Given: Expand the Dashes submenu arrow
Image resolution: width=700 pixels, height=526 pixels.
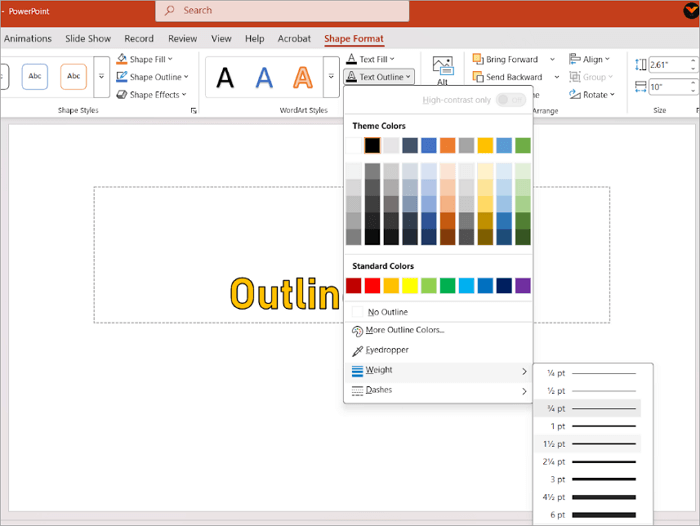Looking at the screenshot, I should pos(524,392).
